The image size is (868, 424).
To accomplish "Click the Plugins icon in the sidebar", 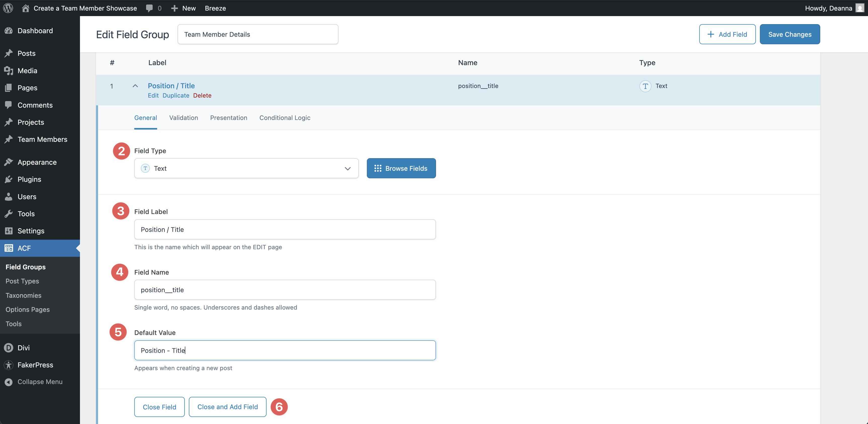I will point(9,179).
